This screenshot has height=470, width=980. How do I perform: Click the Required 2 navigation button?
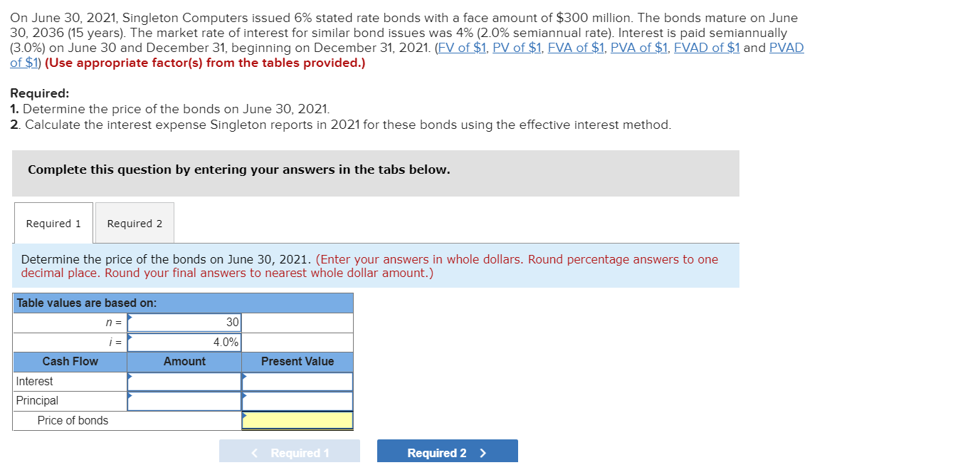pos(447,451)
